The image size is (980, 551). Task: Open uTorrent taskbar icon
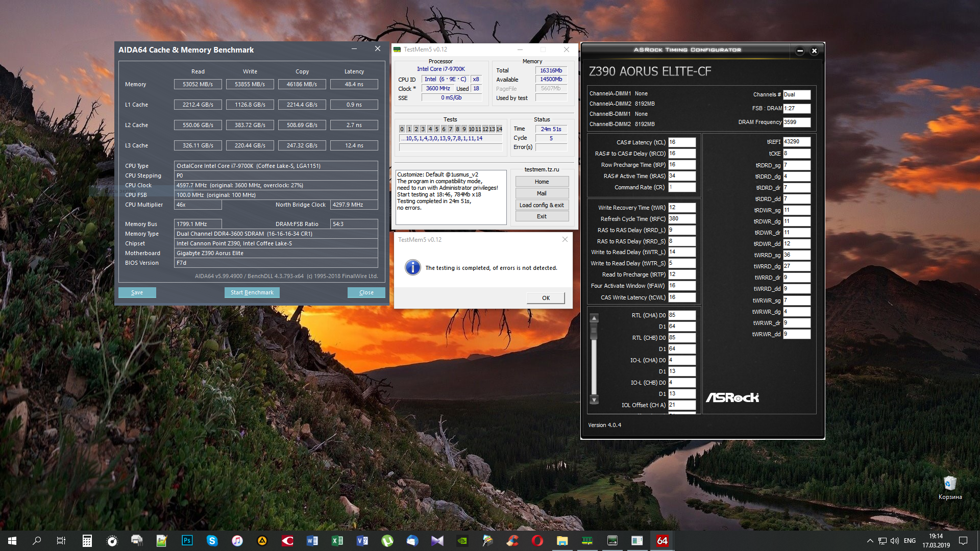click(387, 540)
